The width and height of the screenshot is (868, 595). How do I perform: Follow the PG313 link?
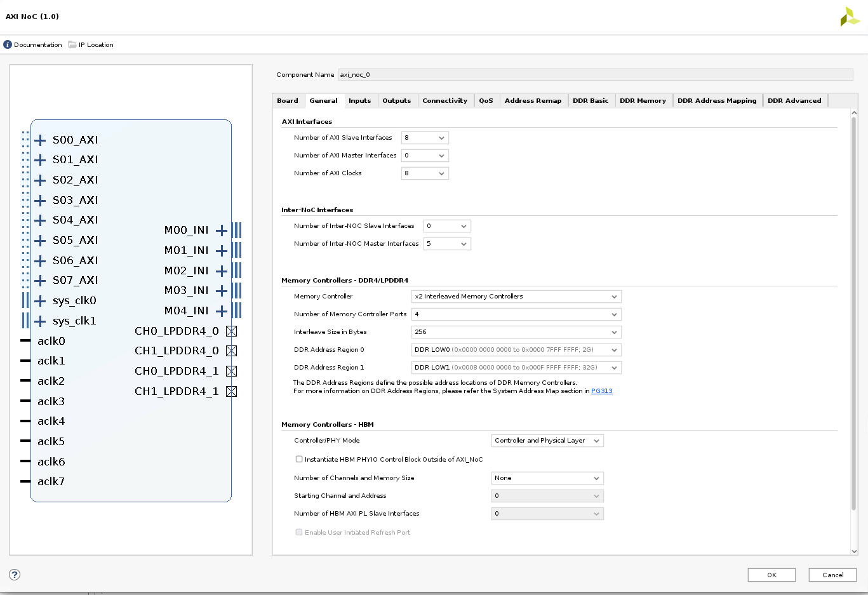[601, 391]
